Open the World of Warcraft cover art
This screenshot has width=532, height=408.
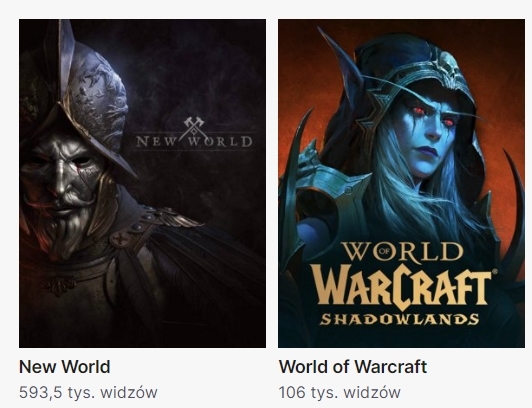pos(401,183)
